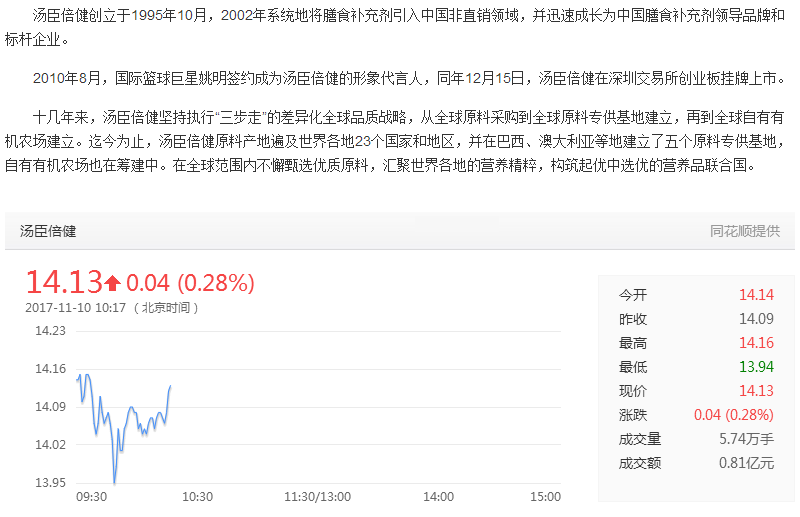Image resolution: width=800 pixels, height=517 pixels.
Task: Select the 15:00 time axis label
Action: click(545, 496)
